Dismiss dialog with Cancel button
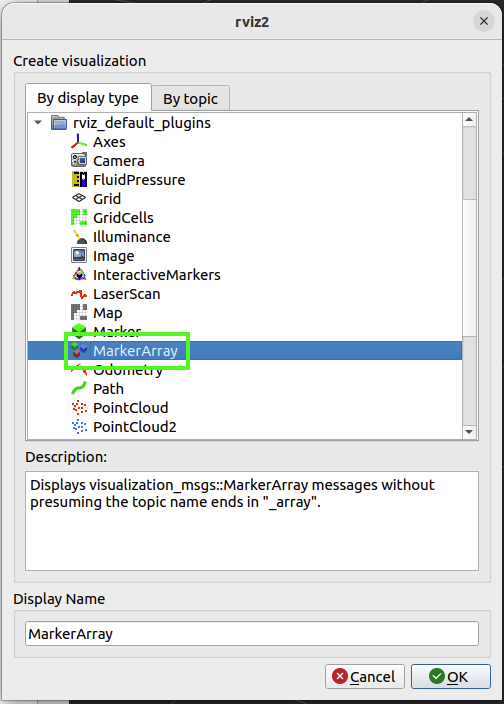Image resolution: width=504 pixels, height=704 pixels. coord(364,676)
